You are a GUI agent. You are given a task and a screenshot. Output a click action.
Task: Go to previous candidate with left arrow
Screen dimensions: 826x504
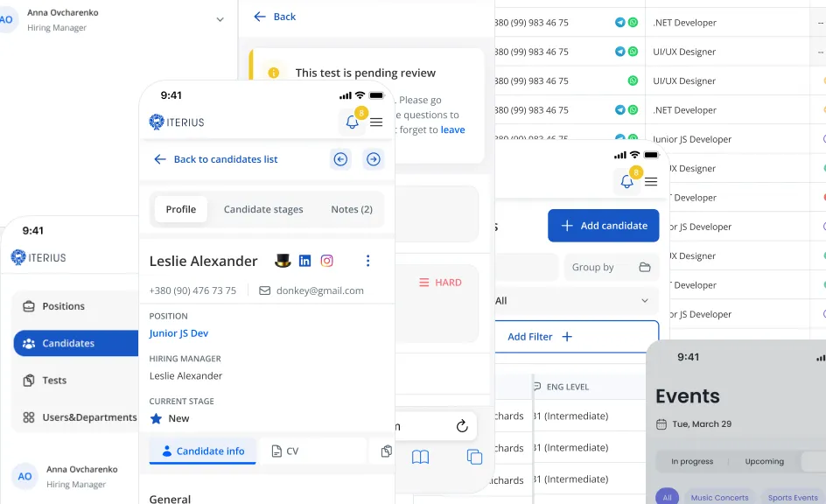click(341, 159)
